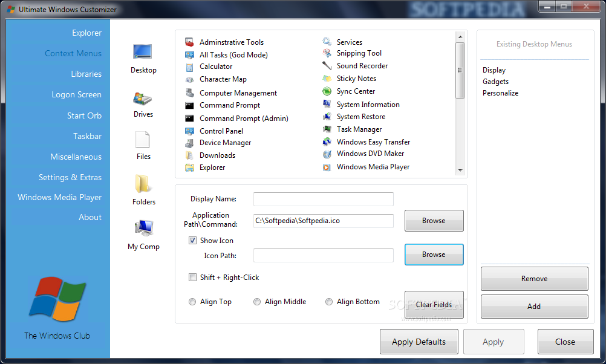Click the Snipping Tool scissors icon

click(x=327, y=53)
